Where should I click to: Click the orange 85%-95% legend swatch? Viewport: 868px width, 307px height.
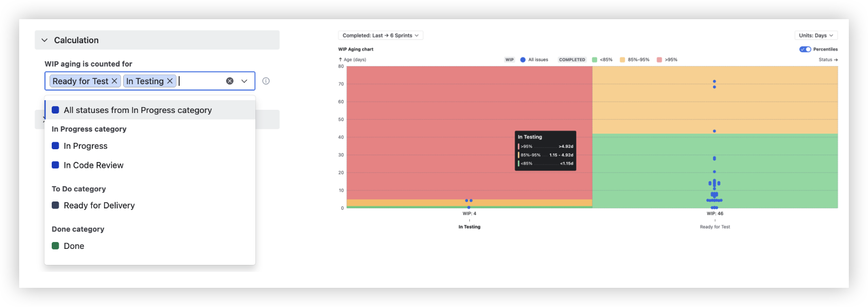pyautogui.click(x=622, y=60)
